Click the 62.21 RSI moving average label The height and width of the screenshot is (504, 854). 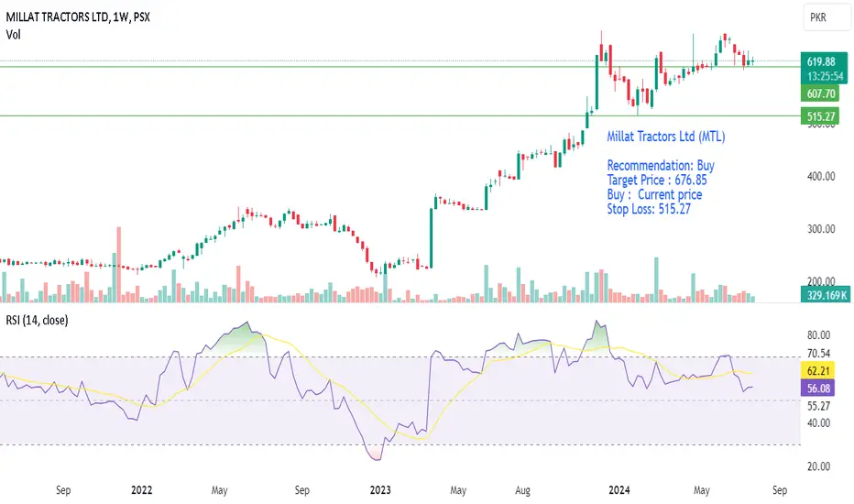coord(818,371)
